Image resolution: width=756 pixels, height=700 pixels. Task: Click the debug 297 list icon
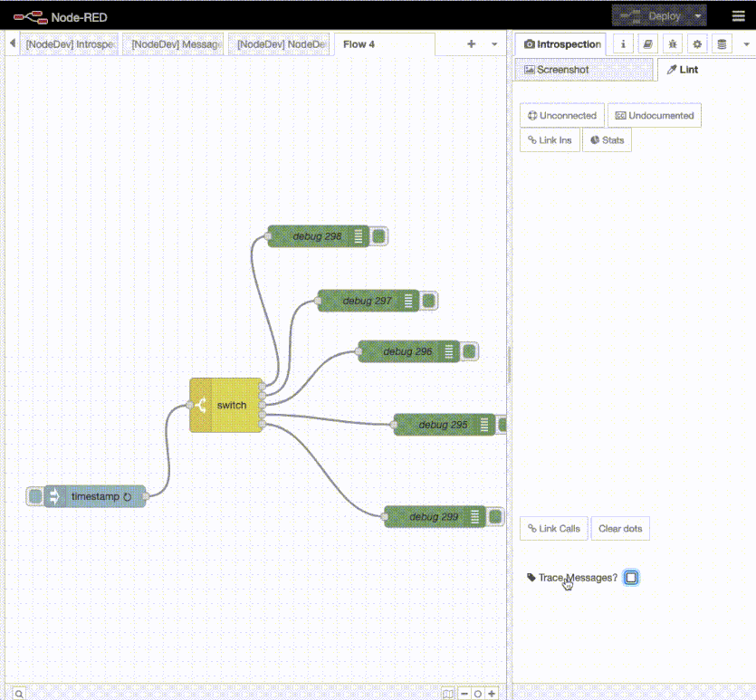(x=408, y=301)
